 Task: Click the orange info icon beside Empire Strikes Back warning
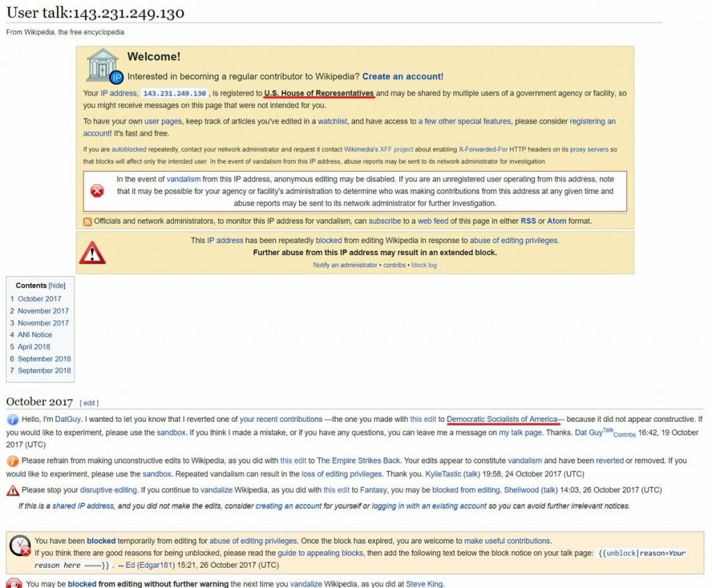[x=13, y=461]
